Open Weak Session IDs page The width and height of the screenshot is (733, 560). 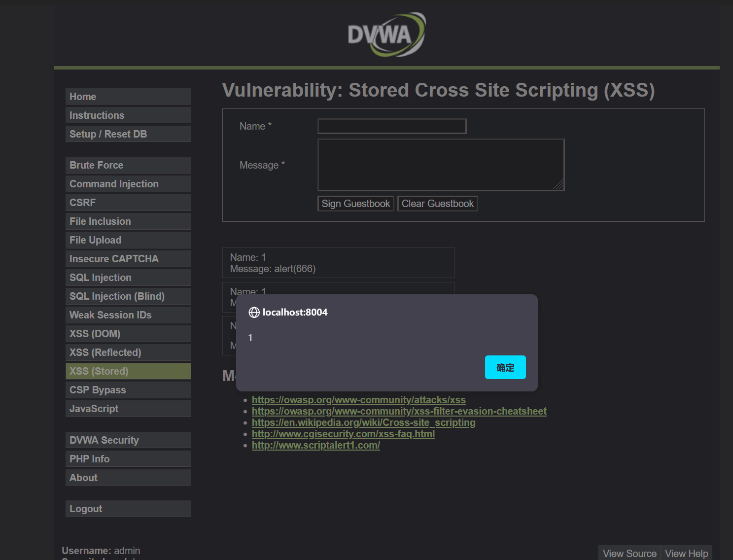tap(128, 315)
